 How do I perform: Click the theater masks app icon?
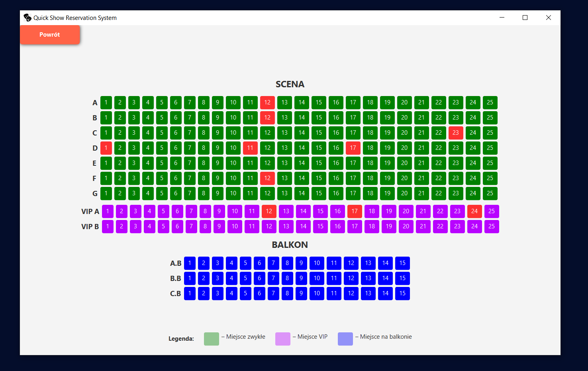click(x=27, y=18)
